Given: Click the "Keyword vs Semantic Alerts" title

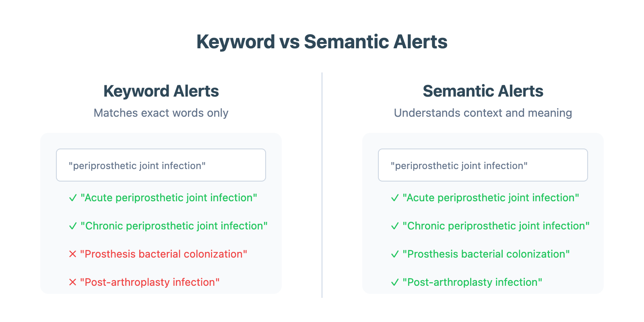Looking at the screenshot, I should 322,42.
